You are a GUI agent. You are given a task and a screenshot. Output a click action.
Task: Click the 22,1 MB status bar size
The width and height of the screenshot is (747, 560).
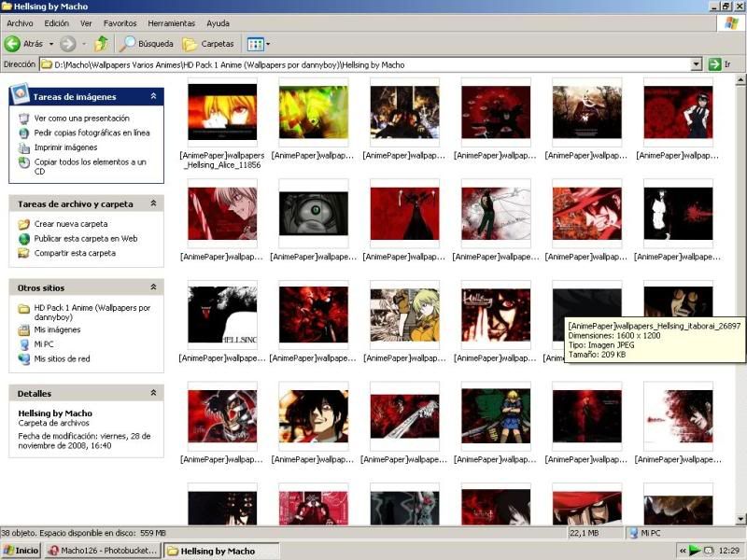tap(585, 533)
